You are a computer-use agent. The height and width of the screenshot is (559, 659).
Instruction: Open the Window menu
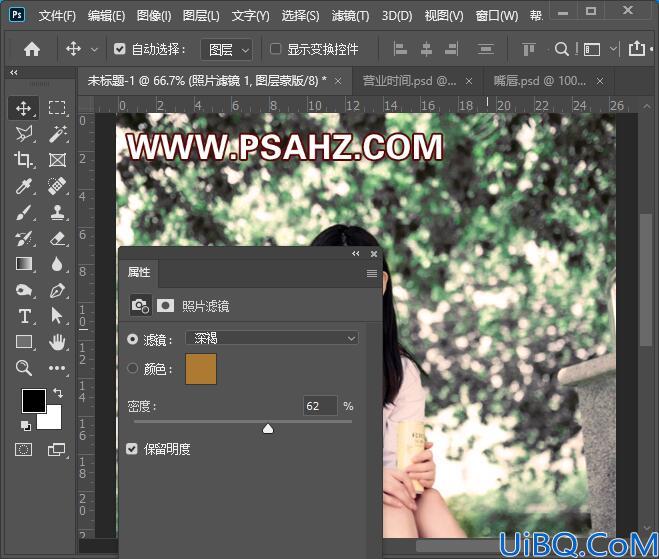(x=496, y=16)
